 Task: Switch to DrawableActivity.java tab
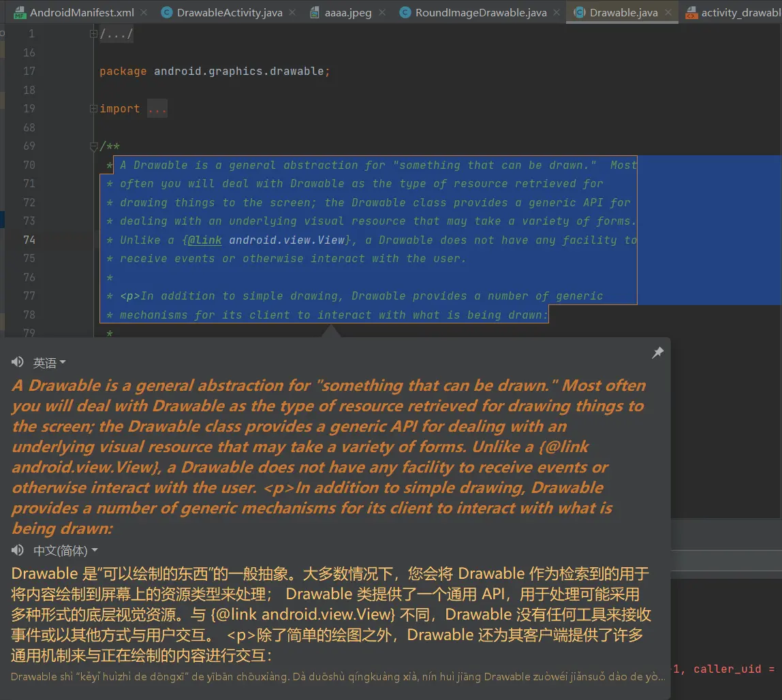pyautogui.click(x=228, y=12)
